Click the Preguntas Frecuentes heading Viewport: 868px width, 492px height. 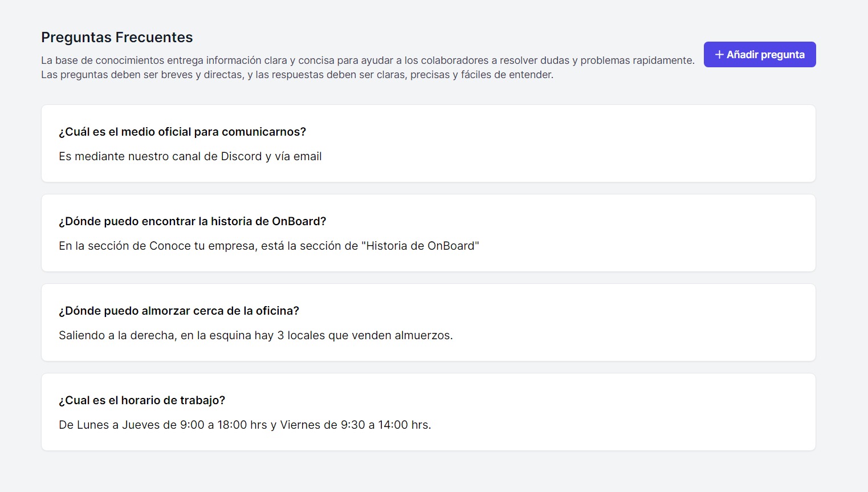click(117, 38)
